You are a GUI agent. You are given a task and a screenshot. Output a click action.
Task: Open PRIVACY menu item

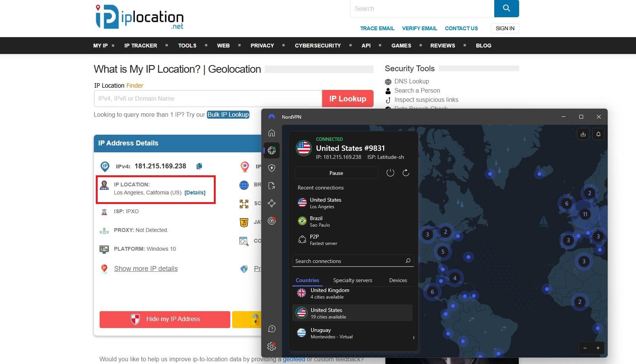tap(262, 46)
